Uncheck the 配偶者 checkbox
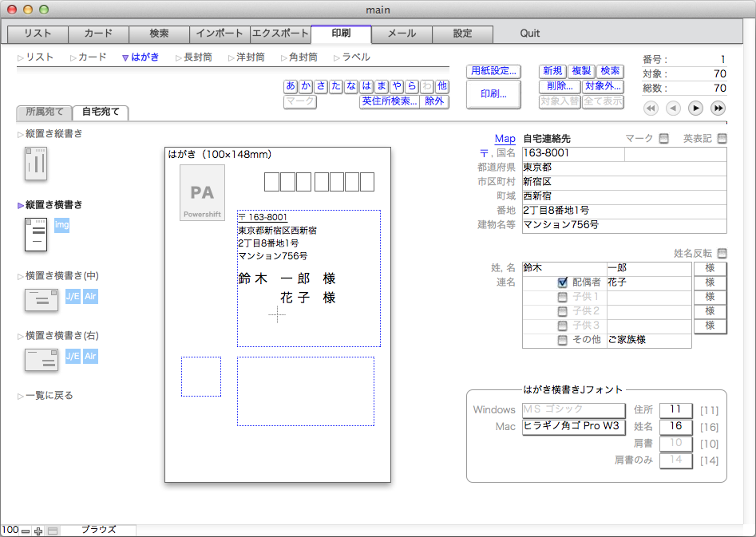Image resolution: width=756 pixels, height=537 pixels. pyautogui.click(x=563, y=282)
